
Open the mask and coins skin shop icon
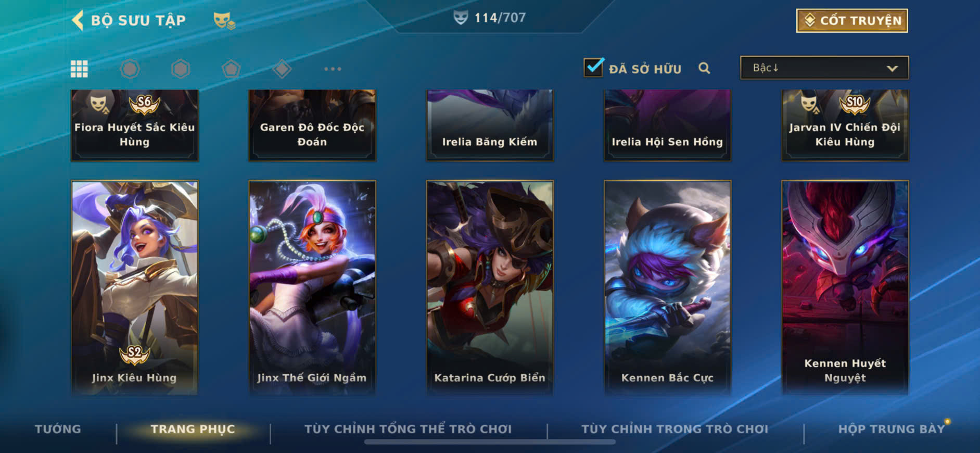pos(224,21)
